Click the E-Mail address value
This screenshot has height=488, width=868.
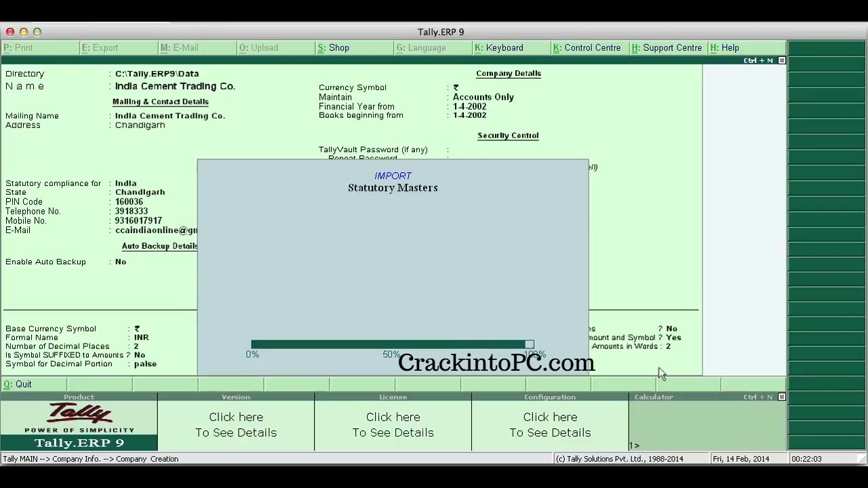156,230
